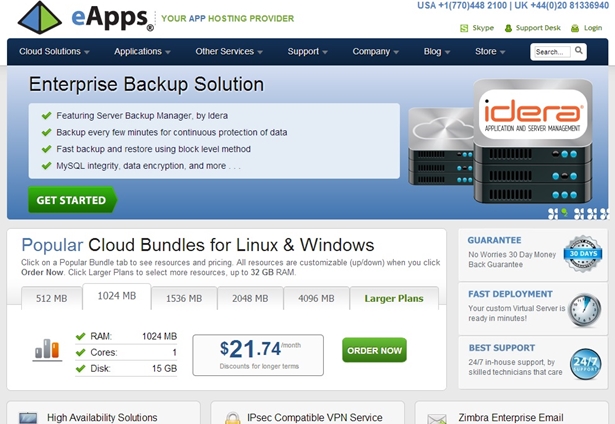The width and height of the screenshot is (615, 424).
Task: Click the Login link
Action: coord(593,28)
